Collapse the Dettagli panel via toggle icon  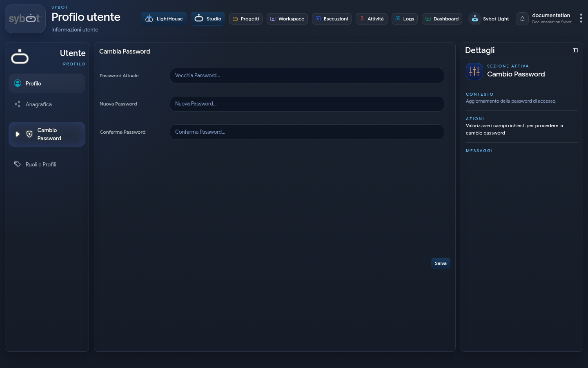pyautogui.click(x=575, y=50)
